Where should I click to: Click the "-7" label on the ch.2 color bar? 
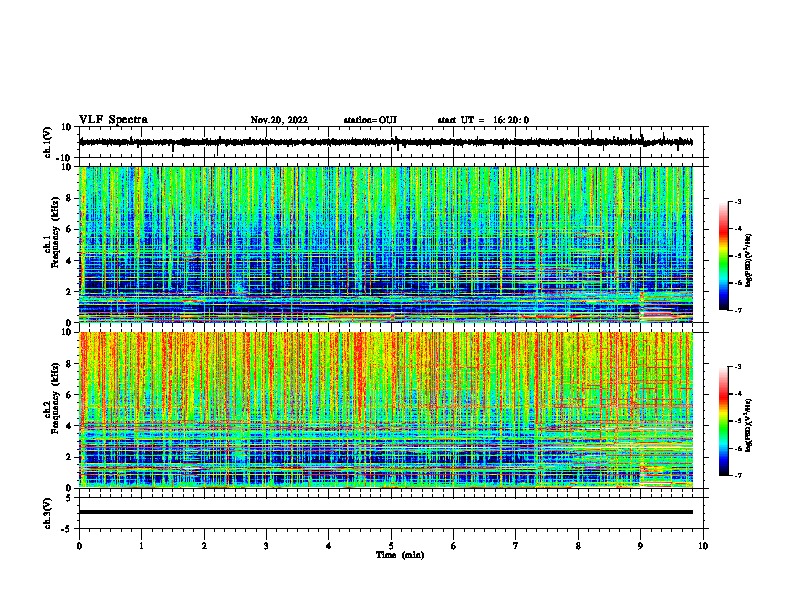point(737,476)
